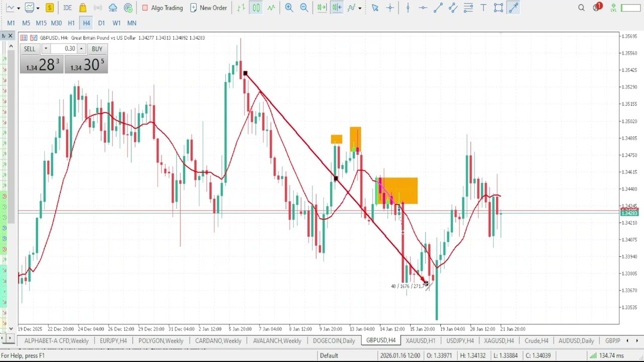The image size is (644, 362).
Task: Decrease the lot volume with down arrow
Action: [45, 49]
